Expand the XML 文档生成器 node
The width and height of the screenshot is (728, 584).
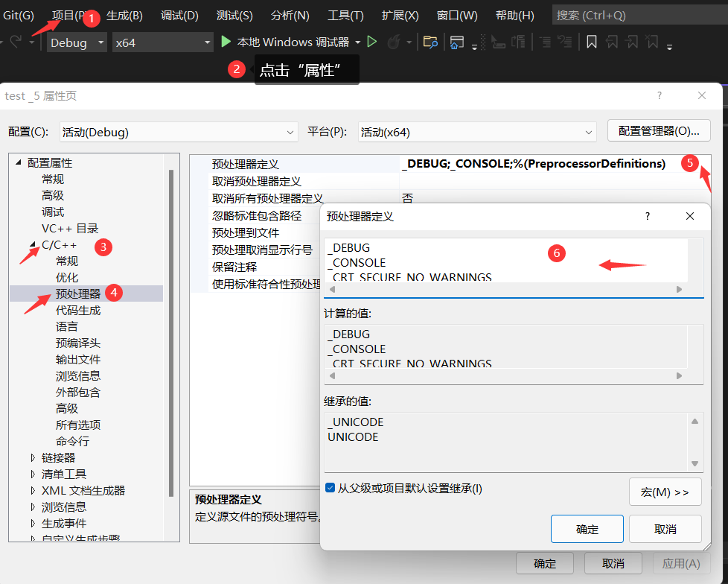point(33,490)
